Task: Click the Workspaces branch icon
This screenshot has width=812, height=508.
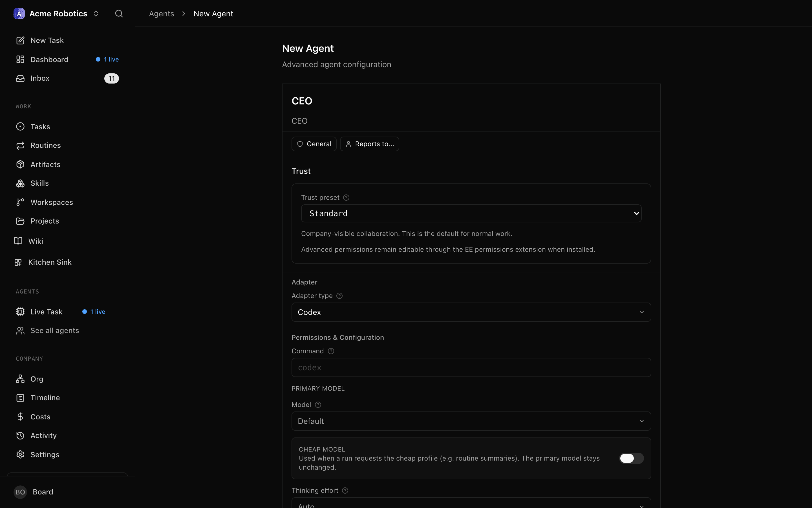Action: pyautogui.click(x=20, y=202)
